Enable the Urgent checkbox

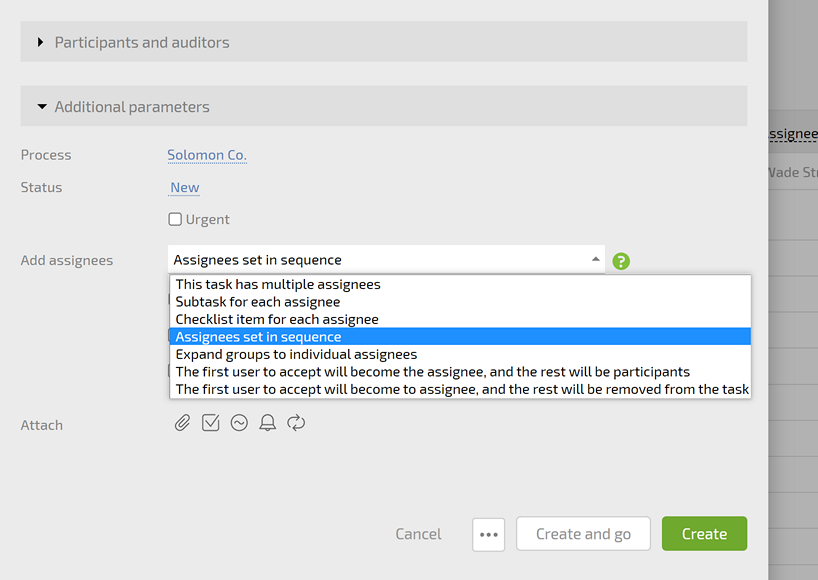click(175, 220)
